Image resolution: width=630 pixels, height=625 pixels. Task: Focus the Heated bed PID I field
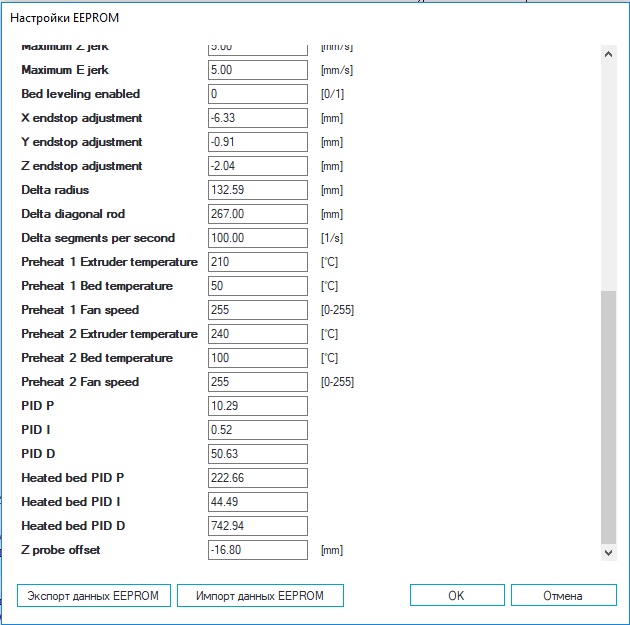(258, 502)
